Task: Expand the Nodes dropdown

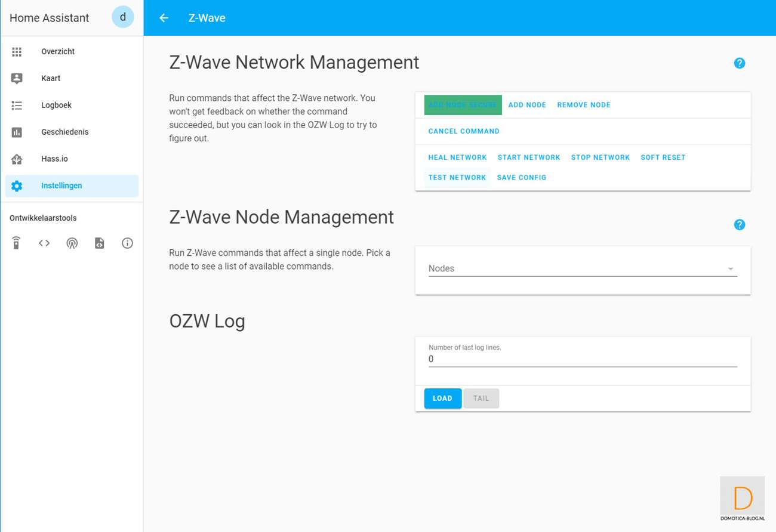Action: point(583,268)
